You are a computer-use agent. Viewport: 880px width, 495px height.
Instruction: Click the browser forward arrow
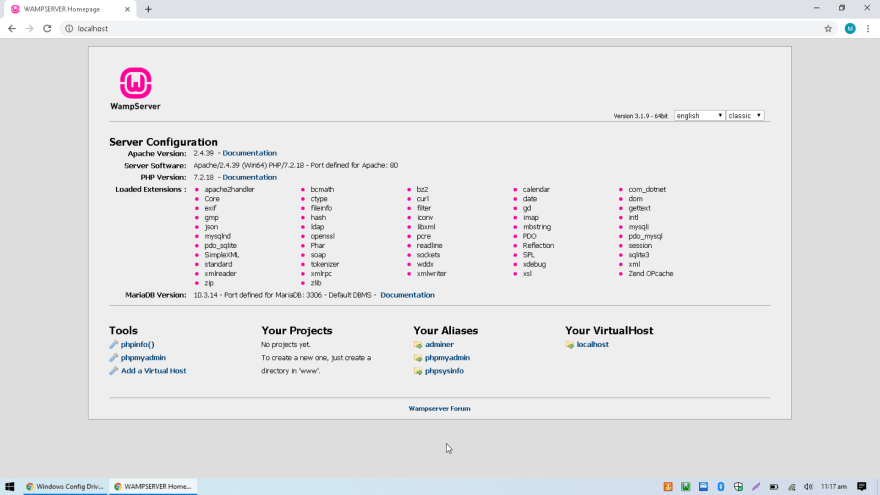(x=29, y=29)
